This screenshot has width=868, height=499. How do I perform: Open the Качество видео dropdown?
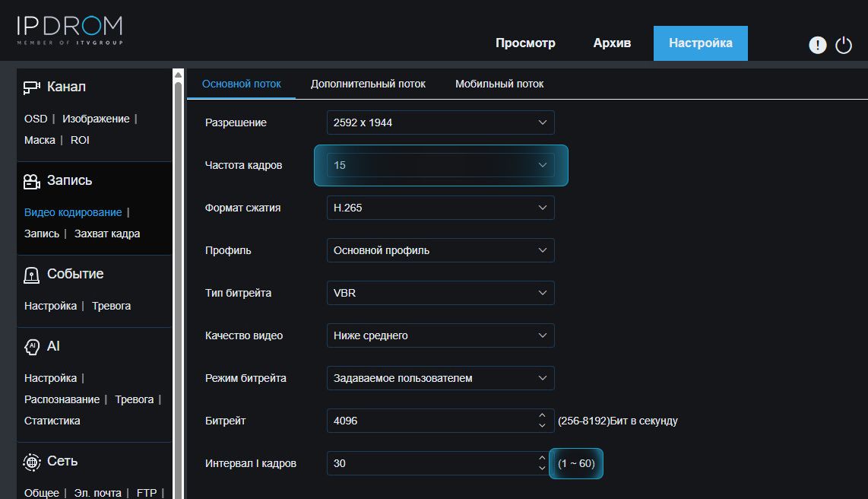[x=440, y=335]
